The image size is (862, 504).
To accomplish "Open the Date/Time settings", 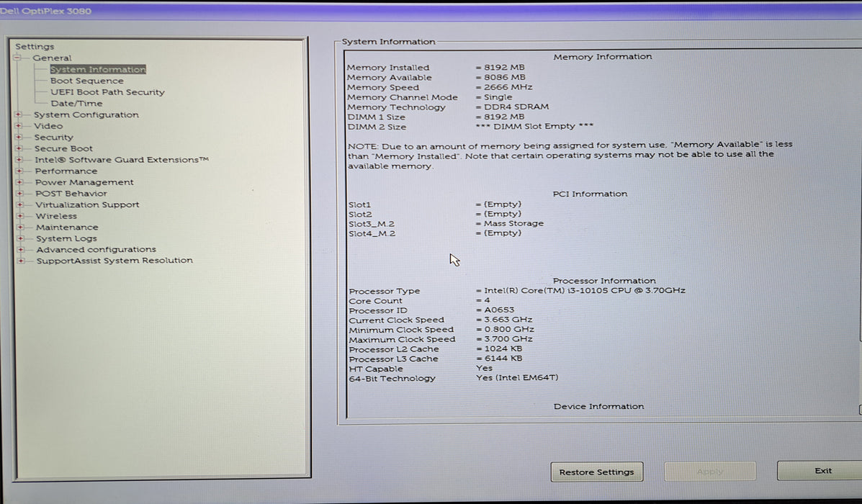I will click(x=76, y=104).
